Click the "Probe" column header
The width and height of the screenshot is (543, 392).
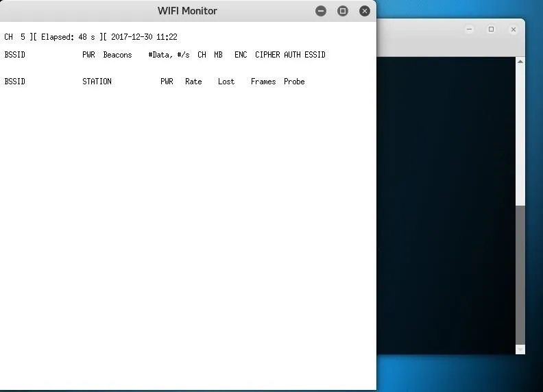click(294, 82)
